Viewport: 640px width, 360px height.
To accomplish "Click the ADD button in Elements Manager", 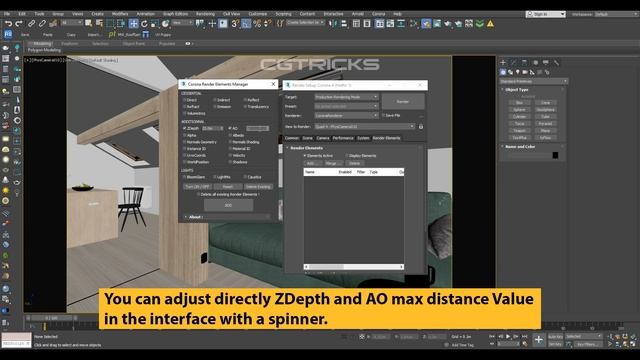I will tap(228, 205).
